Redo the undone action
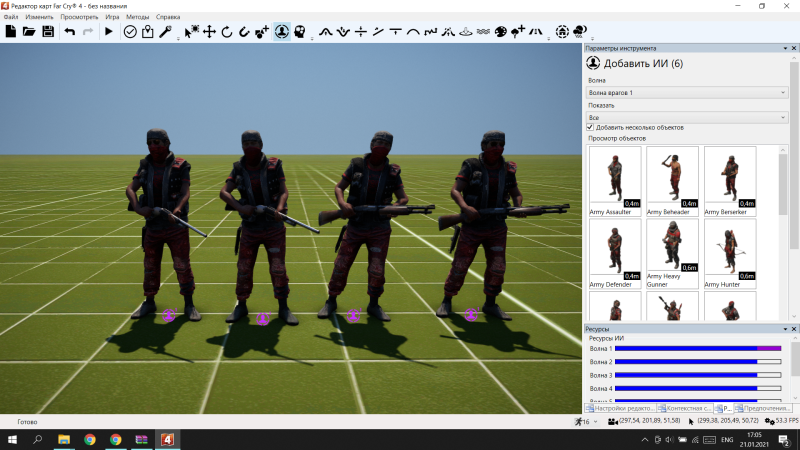 coord(88,32)
